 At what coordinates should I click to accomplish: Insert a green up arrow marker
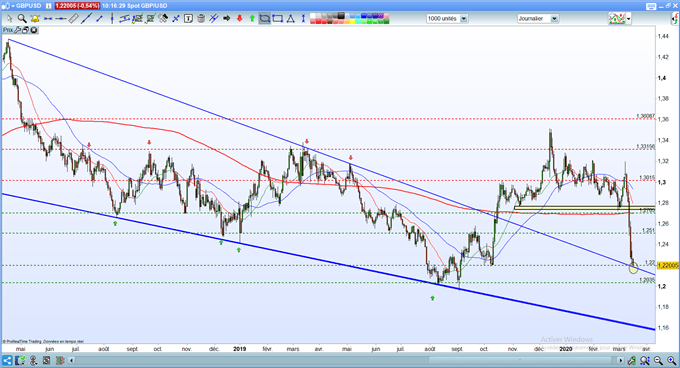pos(252,19)
